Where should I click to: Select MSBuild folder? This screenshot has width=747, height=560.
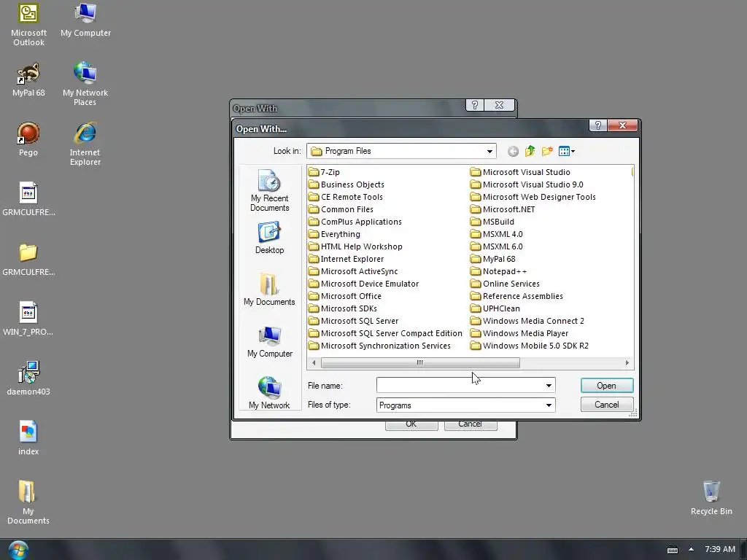(492, 222)
